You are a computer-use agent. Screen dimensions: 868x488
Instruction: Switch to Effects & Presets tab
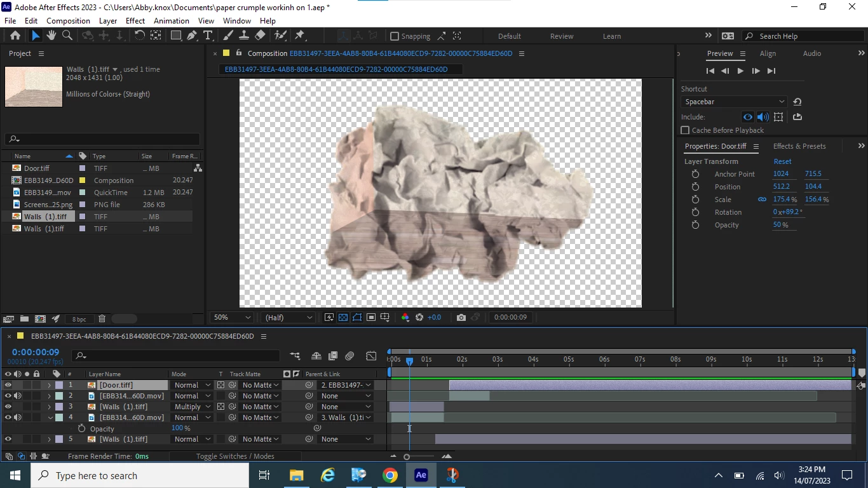(x=799, y=146)
